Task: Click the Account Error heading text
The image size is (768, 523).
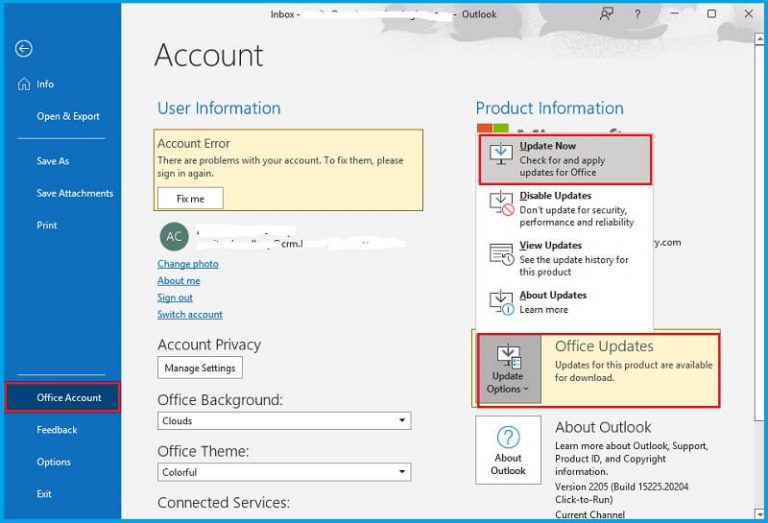Action: click(193, 143)
